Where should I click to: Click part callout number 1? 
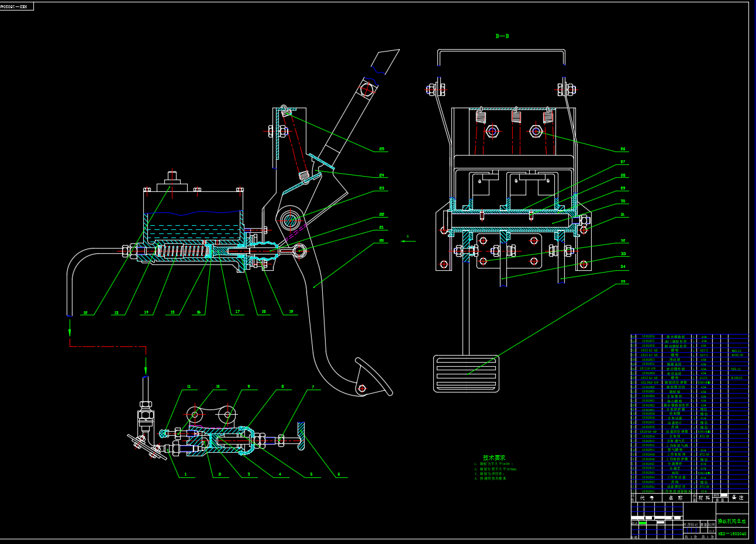click(x=185, y=474)
